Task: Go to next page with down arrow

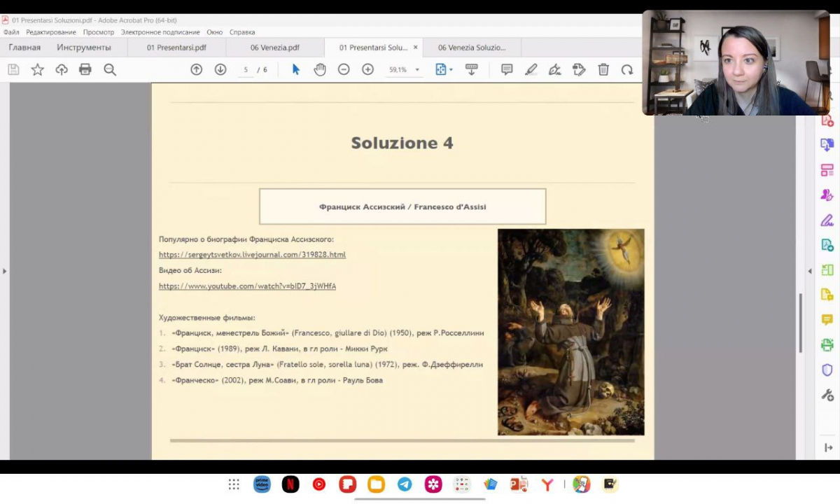Action: 220,69
